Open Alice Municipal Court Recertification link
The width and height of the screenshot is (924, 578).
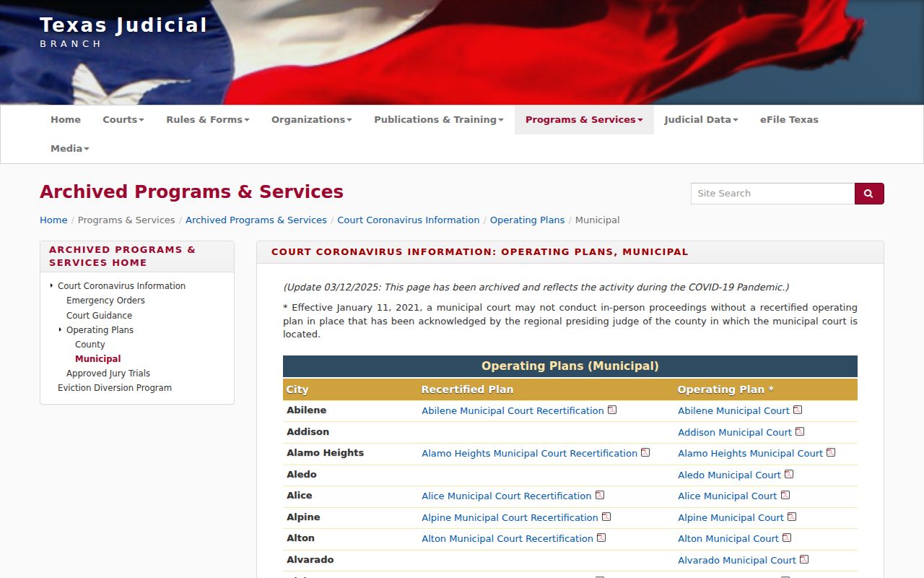[507, 496]
